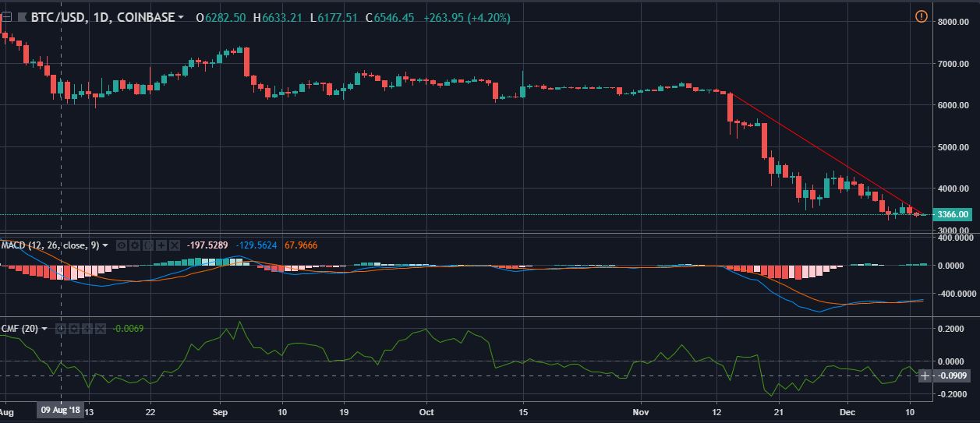Toggle CMF indicator visibility eye icon

61,329
